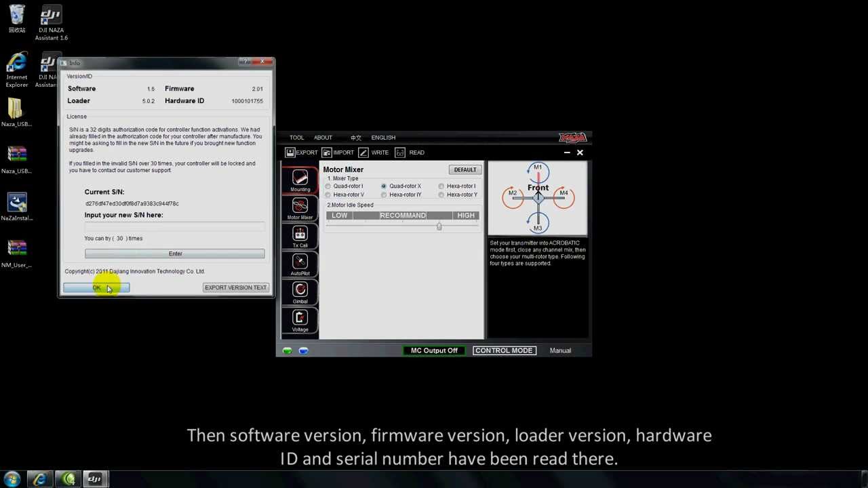Click the current S/N code text

[132, 203]
